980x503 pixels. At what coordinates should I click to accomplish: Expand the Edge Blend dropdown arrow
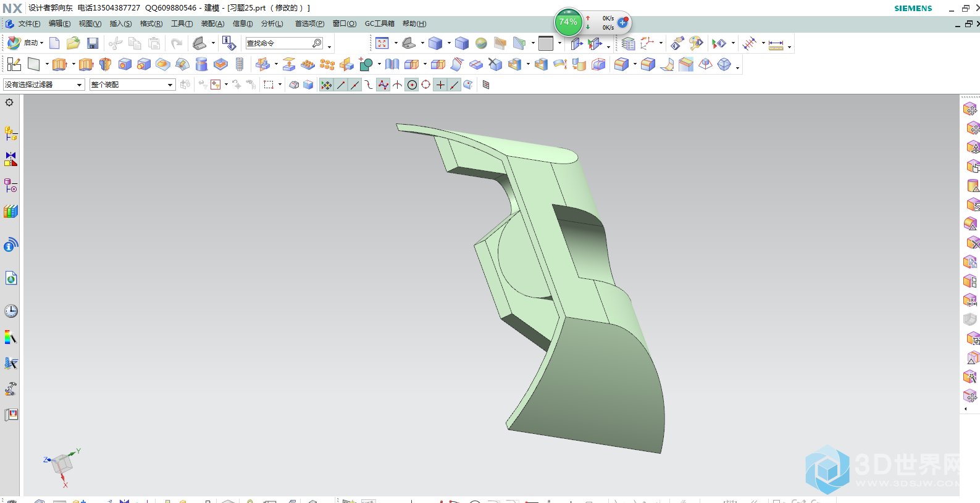(x=635, y=64)
